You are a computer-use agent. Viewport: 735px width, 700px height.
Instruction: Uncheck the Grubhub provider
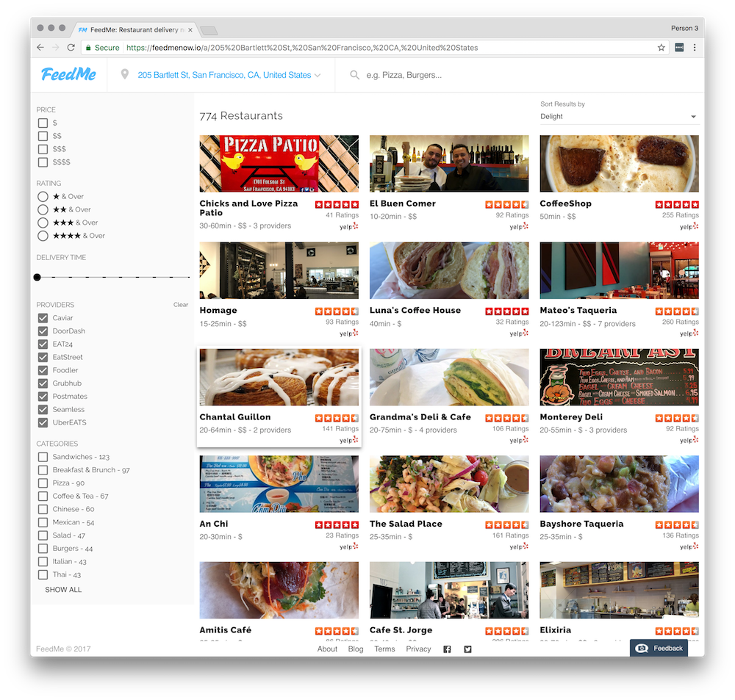click(43, 383)
